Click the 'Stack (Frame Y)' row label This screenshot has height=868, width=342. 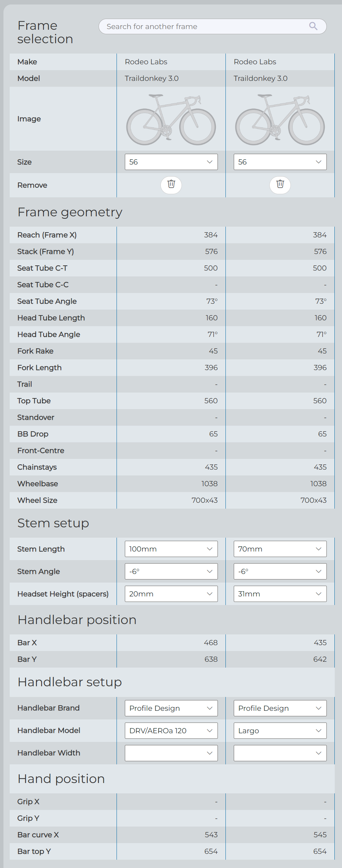coord(46,252)
